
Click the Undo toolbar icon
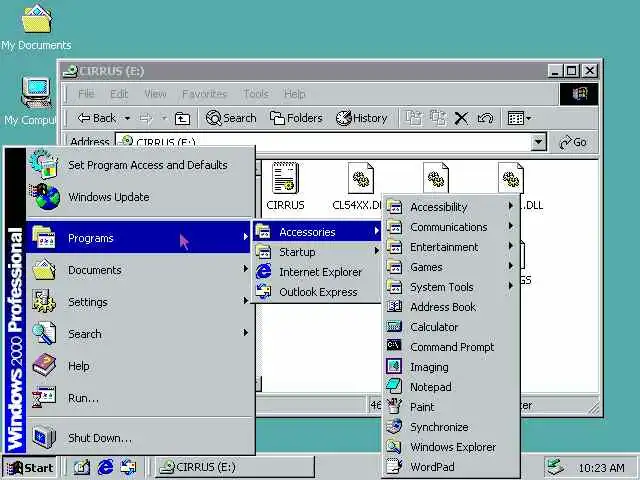[485, 118]
